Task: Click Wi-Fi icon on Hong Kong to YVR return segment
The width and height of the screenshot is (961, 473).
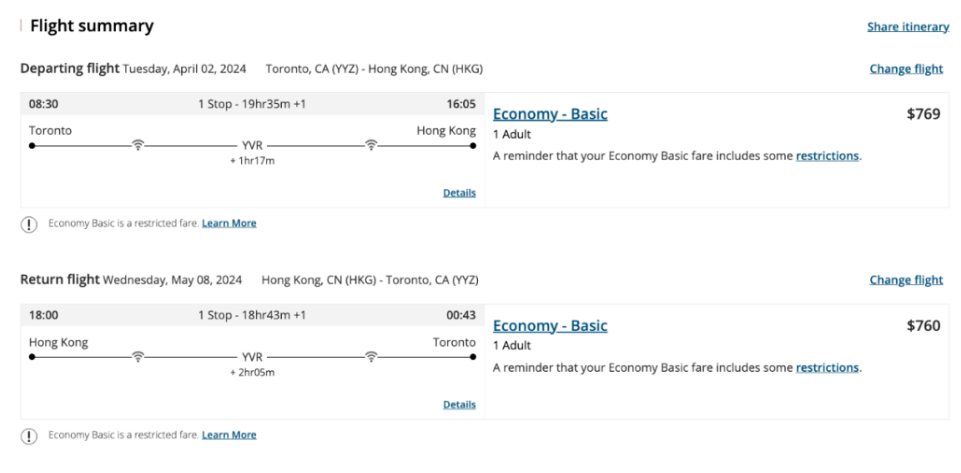Action: [139, 357]
